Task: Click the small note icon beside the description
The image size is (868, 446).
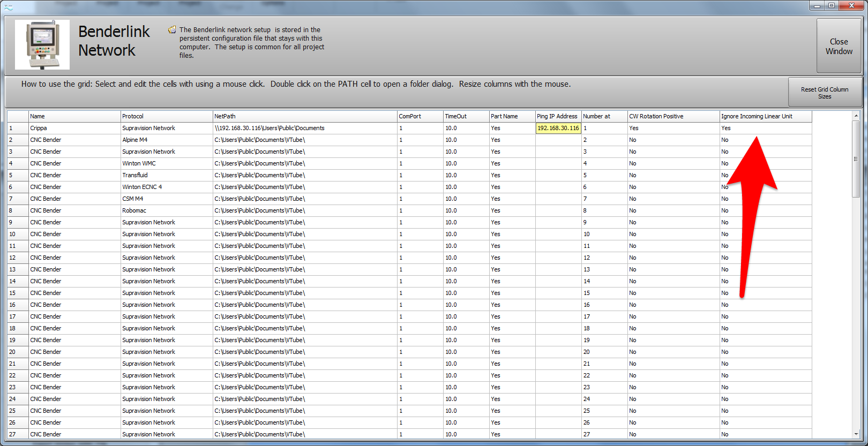Action: coord(172,30)
